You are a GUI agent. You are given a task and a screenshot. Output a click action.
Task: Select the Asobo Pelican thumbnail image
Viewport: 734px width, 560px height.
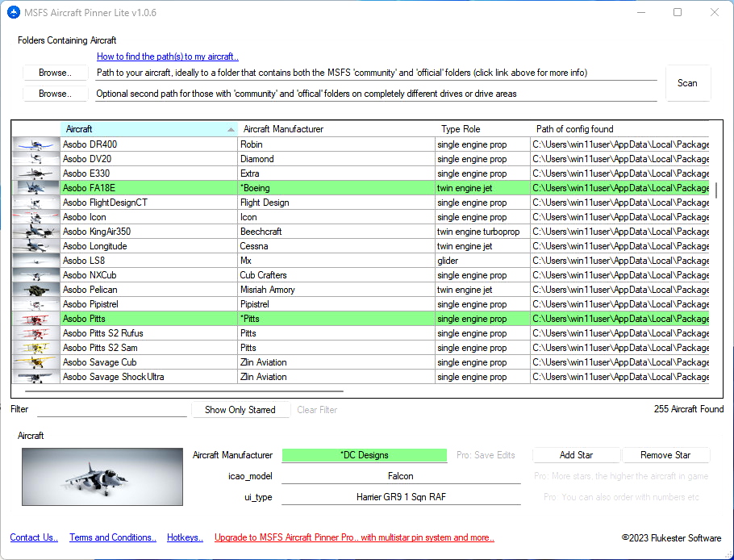[35, 290]
